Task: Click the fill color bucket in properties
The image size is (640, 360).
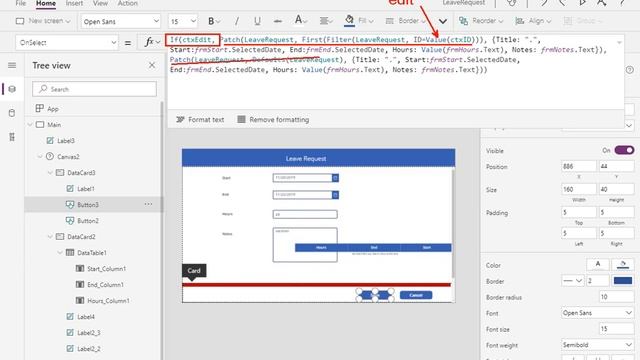Action: pyautogui.click(x=623, y=264)
